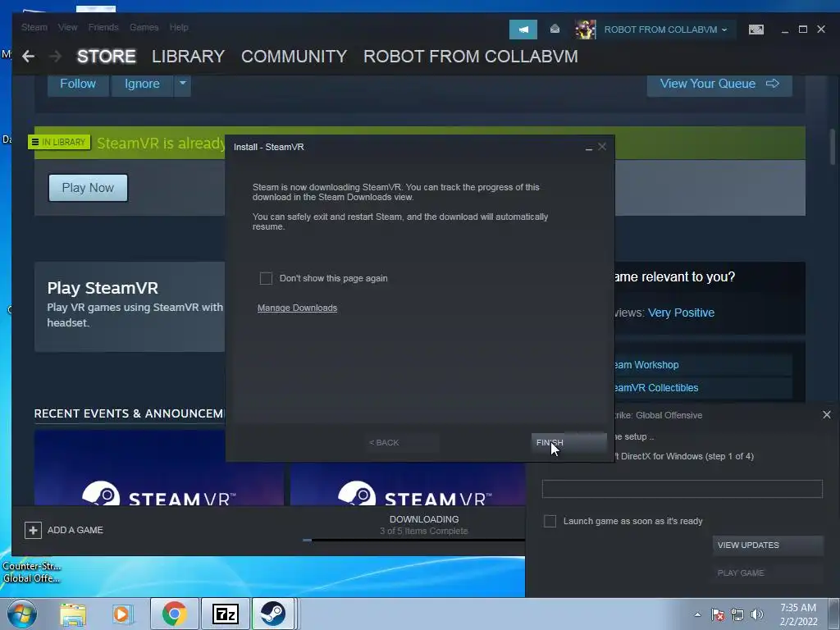Open the Games menu
The width and height of the screenshot is (840, 630).
tap(144, 27)
